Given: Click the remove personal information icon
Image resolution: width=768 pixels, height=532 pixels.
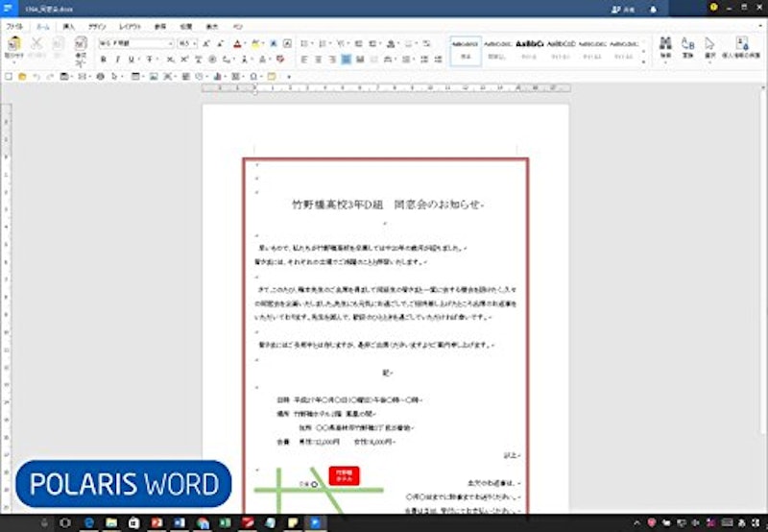Looking at the screenshot, I should click(x=742, y=43).
